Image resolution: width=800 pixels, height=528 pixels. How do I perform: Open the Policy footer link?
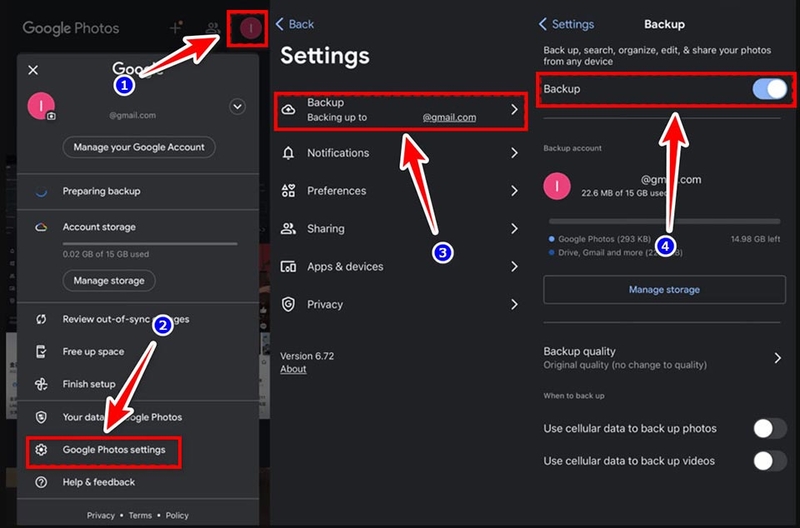pos(177,515)
